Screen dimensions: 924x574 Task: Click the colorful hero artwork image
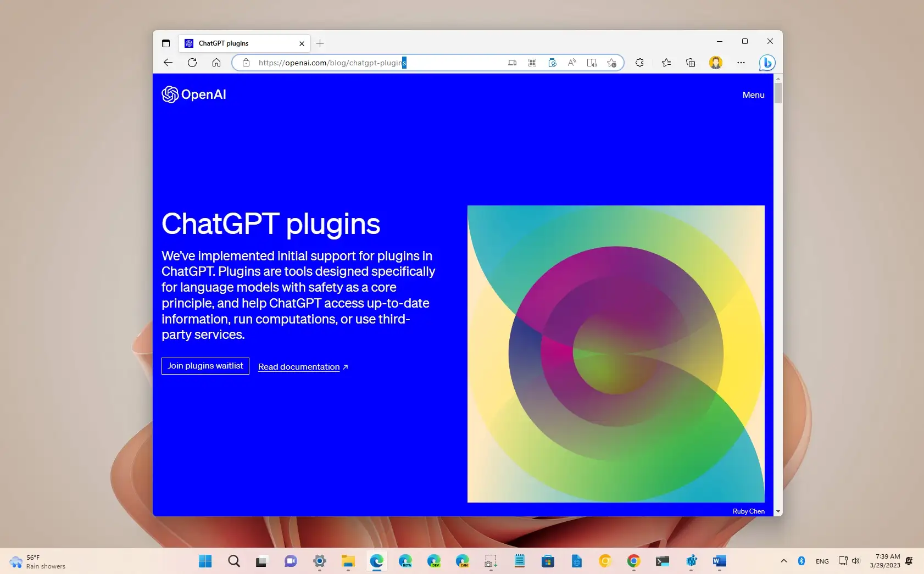coord(616,354)
